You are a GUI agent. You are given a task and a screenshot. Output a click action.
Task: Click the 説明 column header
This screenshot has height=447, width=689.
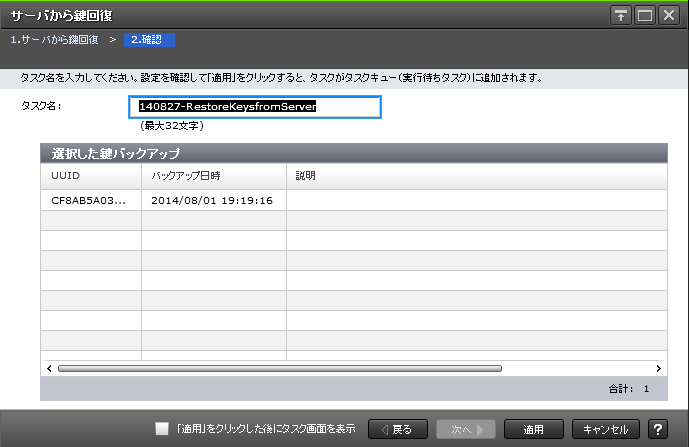tap(477, 176)
